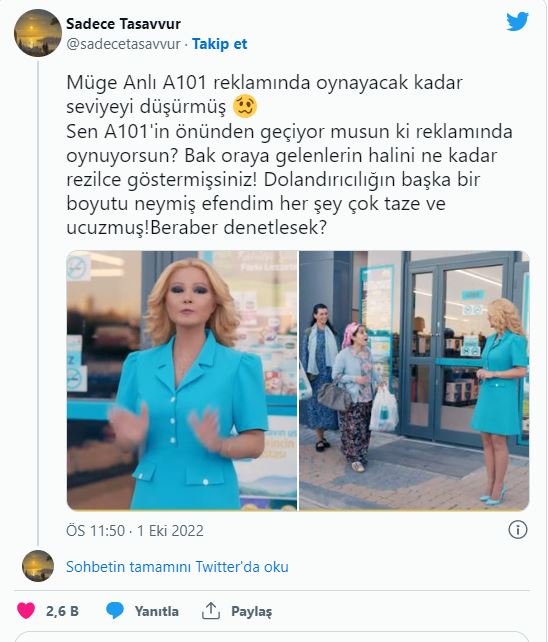This screenshot has width=548, height=642.
Task: Click the share upload arrow icon
Action: coord(211,611)
